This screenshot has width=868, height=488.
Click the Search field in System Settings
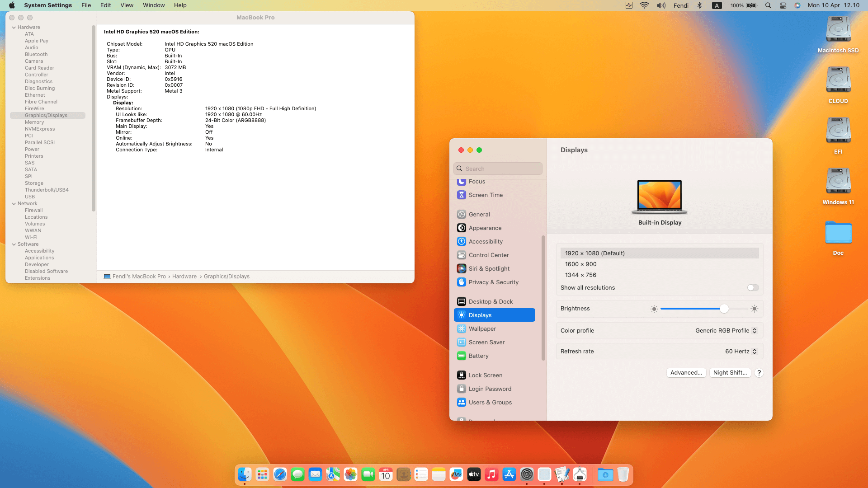click(498, 169)
